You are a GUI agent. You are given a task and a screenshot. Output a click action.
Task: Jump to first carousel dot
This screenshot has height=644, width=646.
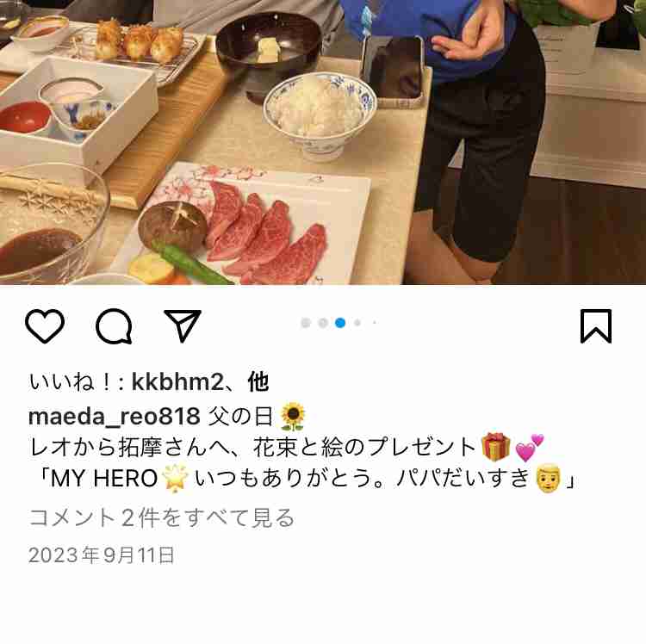tap(306, 323)
